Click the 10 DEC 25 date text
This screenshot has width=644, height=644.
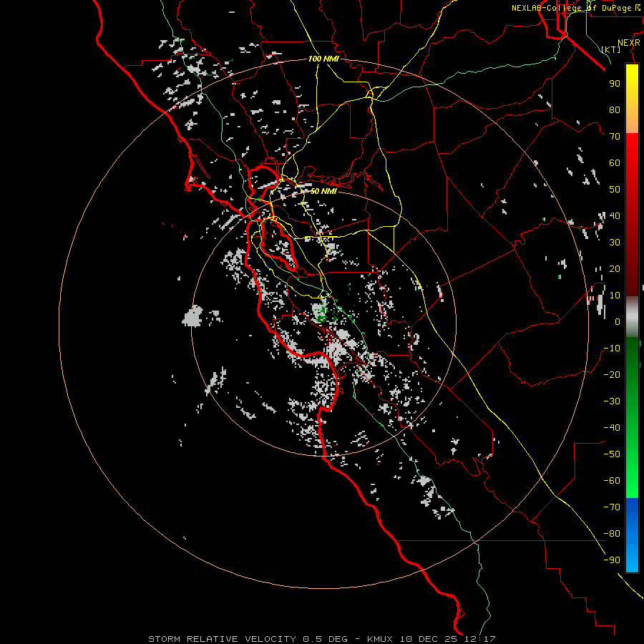[429, 639]
